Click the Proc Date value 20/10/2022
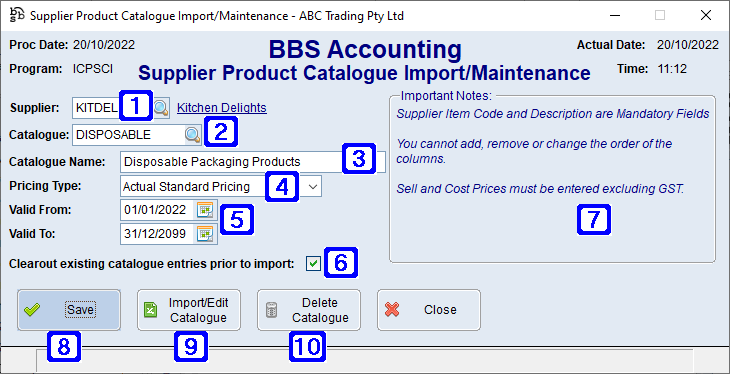The height and width of the screenshot is (374, 730). click(x=104, y=45)
